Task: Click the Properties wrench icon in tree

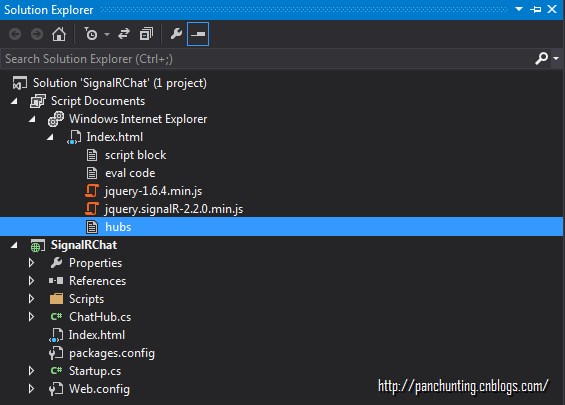Action: [56, 263]
